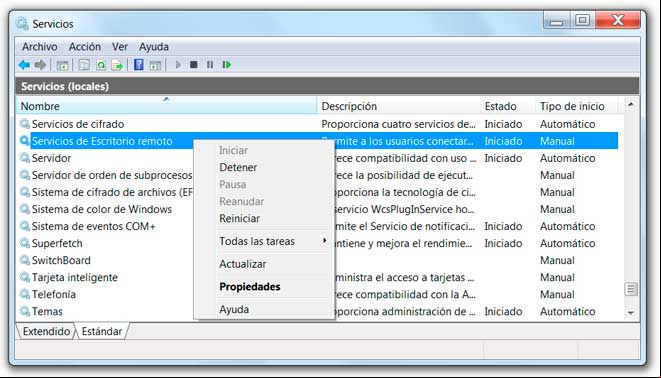The width and height of the screenshot is (661, 378).
Task: Click the Servicios window title icon
Action: (22, 24)
